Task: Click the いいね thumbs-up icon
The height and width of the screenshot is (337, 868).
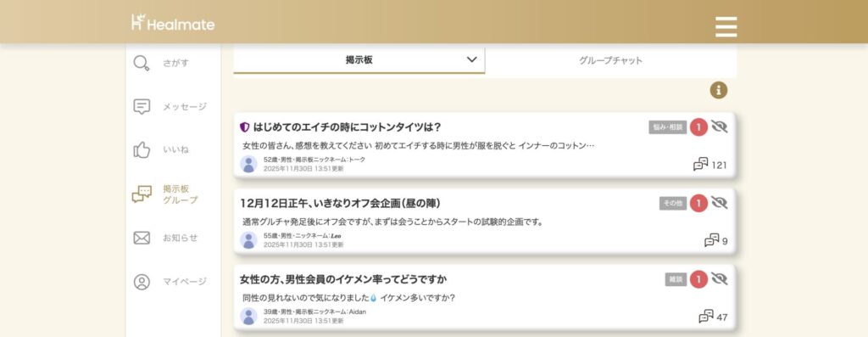Action: 142,149
